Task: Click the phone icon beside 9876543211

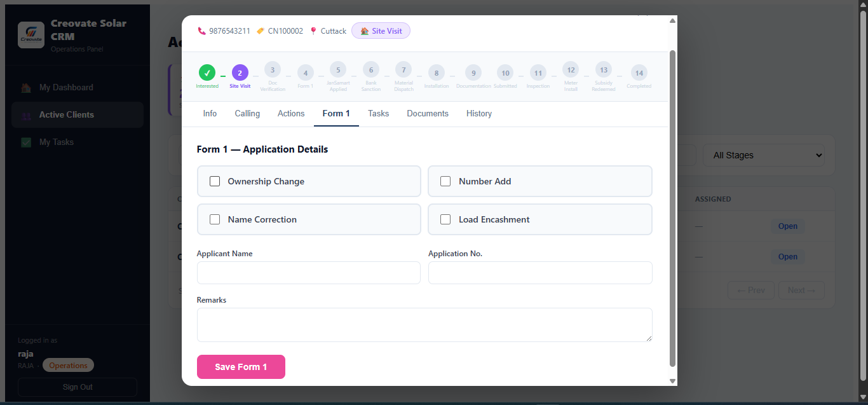Action: point(201,31)
